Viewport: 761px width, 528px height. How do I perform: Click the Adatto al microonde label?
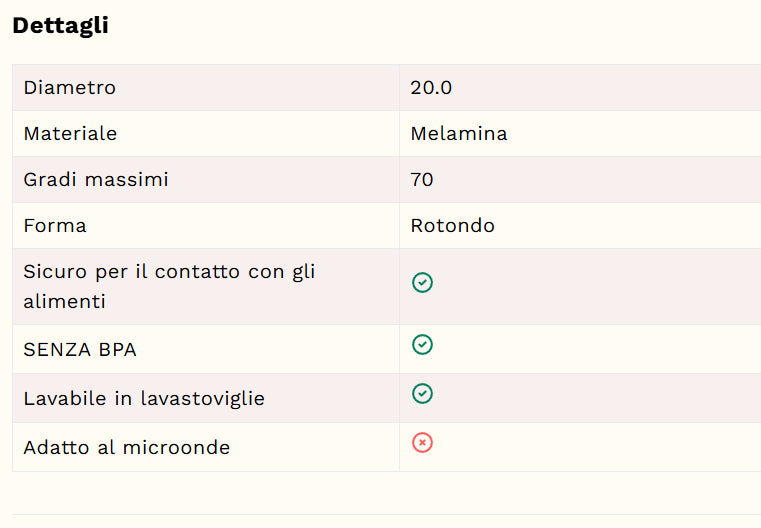point(126,447)
